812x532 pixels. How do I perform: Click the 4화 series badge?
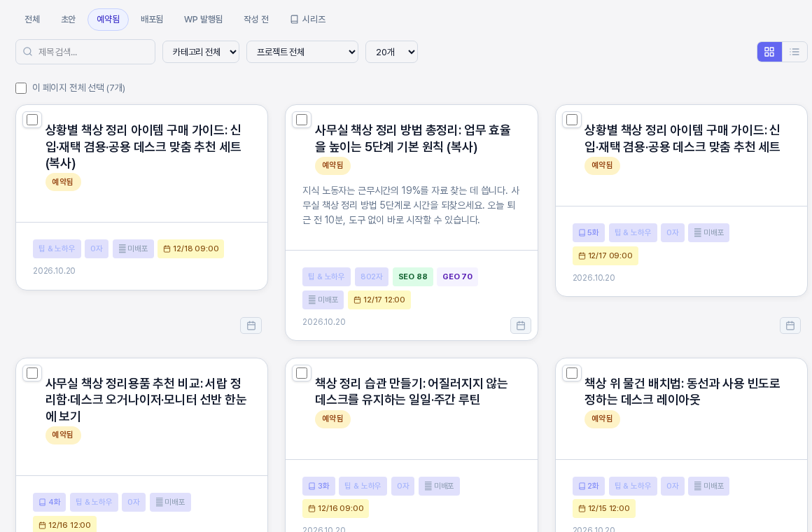(50, 502)
